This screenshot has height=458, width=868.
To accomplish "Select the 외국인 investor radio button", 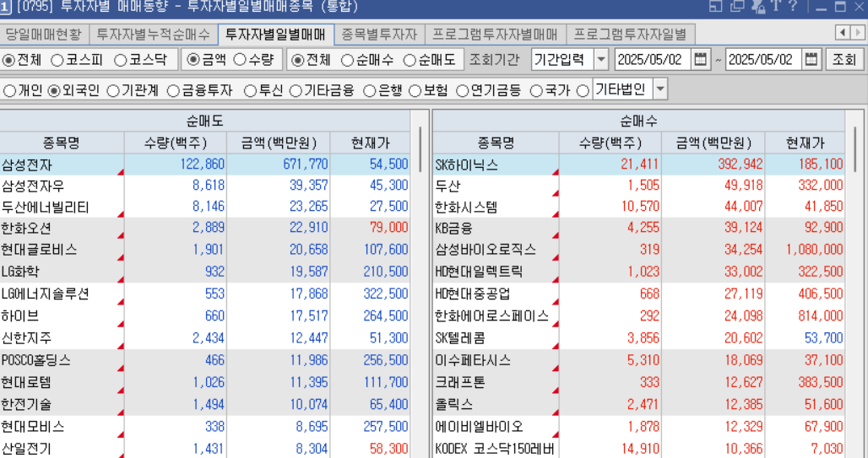I will click(x=54, y=91).
